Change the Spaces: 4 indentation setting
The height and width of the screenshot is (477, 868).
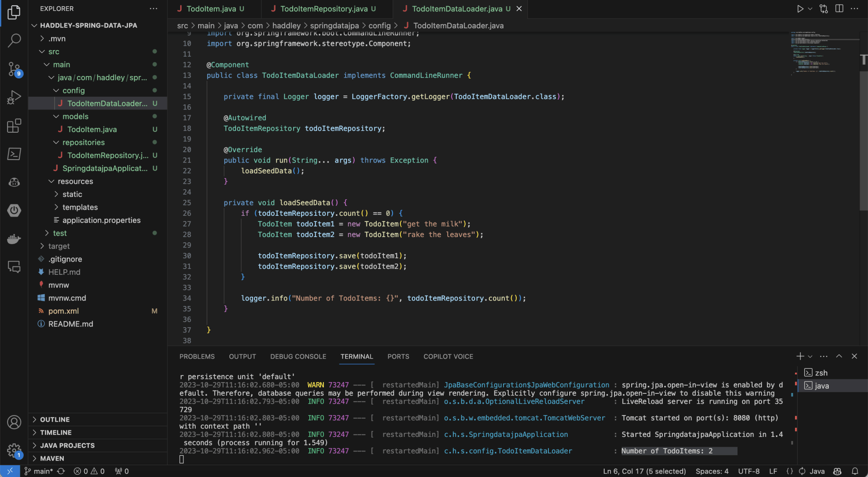[712, 471]
